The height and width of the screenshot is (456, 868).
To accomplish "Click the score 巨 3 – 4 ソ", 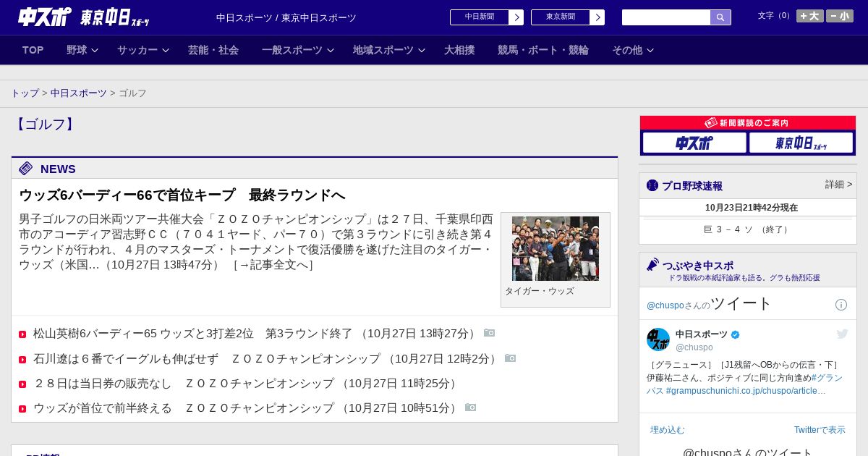I will (x=747, y=229).
